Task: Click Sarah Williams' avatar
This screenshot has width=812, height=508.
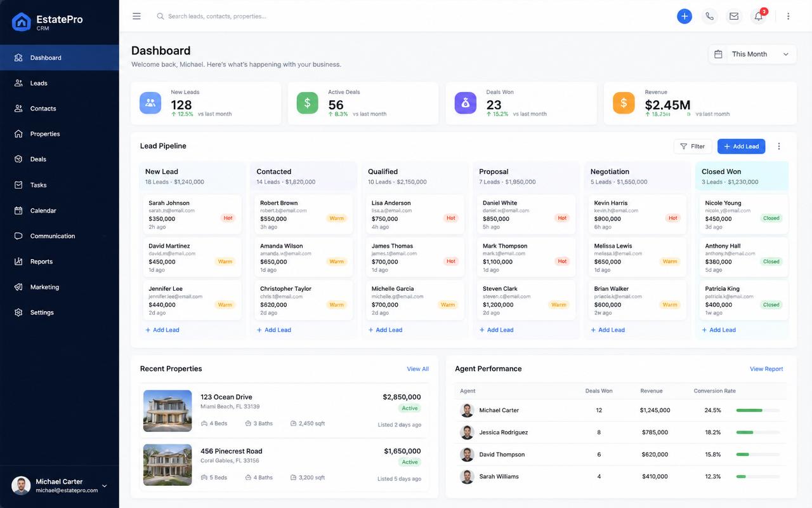Action: 467,476
